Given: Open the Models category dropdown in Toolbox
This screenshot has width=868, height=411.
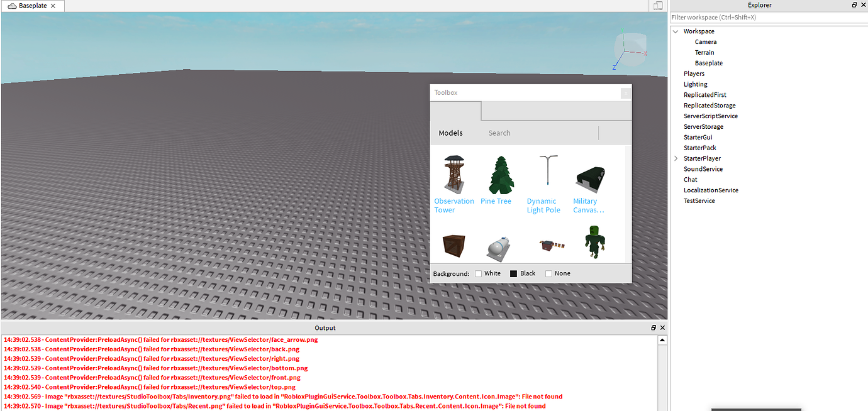Looking at the screenshot, I should tap(450, 133).
